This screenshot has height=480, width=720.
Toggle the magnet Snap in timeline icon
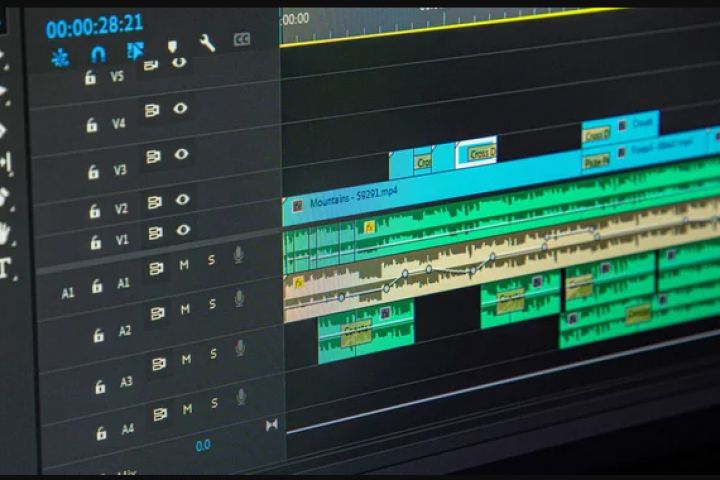(98, 54)
